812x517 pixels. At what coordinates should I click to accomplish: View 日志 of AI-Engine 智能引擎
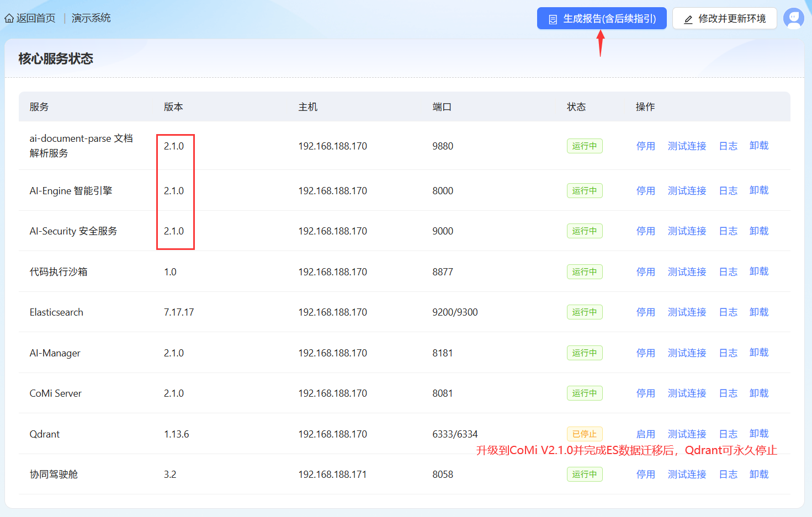pos(728,190)
